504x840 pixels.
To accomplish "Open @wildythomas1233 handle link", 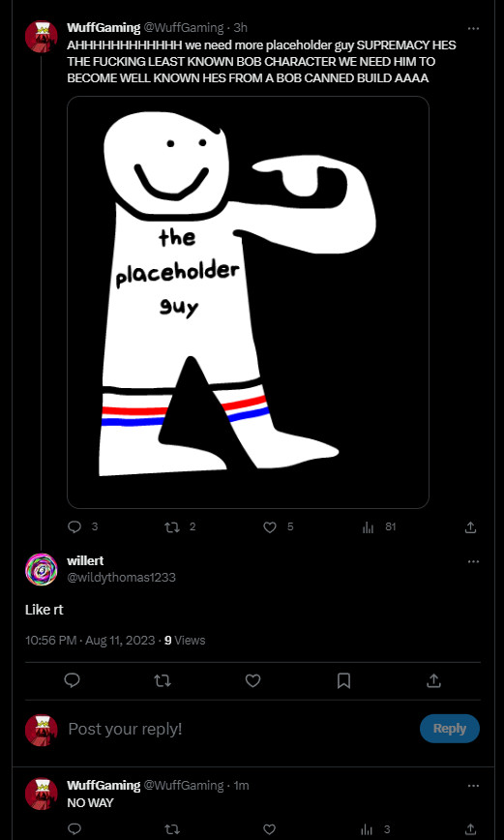I will pyautogui.click(x=121, y=578).
